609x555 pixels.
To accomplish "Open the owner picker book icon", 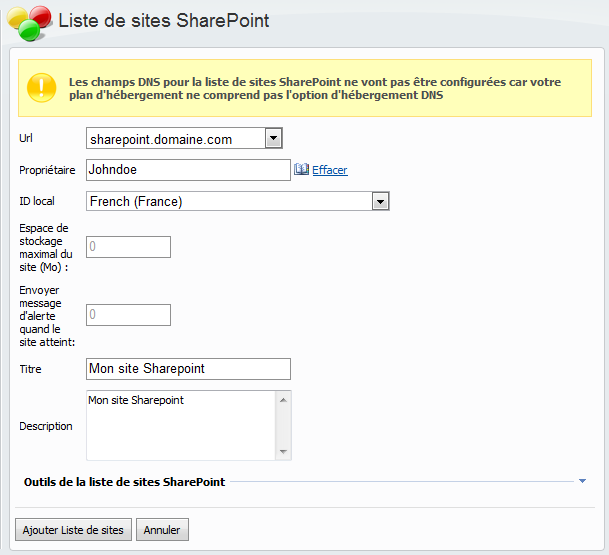I will (301, 170).
